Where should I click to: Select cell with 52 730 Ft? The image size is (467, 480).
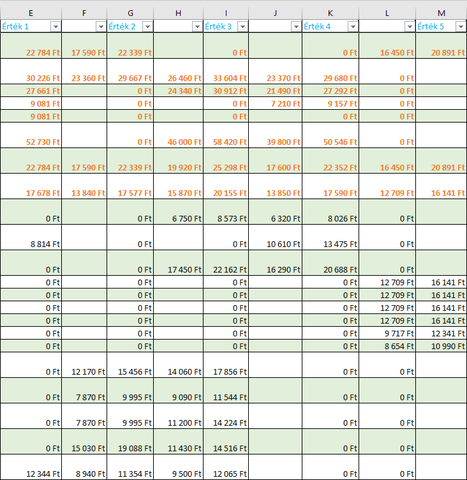click(31, 135)
